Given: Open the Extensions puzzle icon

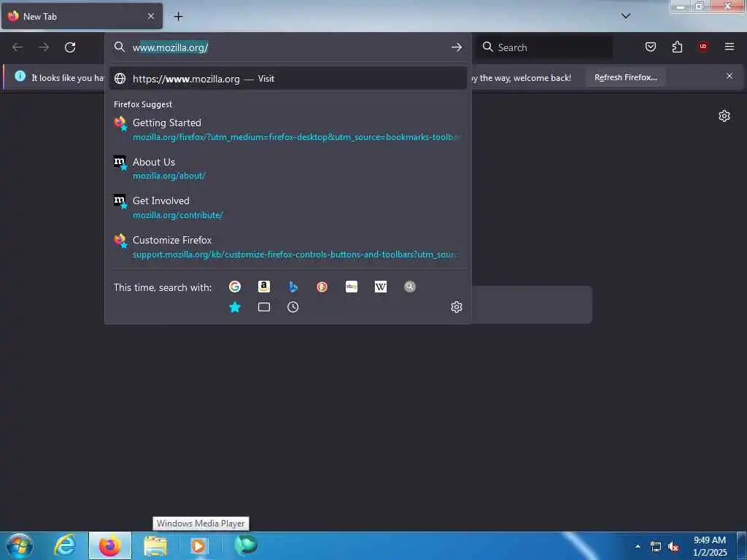Looking at the screenshot, I should click(677, 47).
